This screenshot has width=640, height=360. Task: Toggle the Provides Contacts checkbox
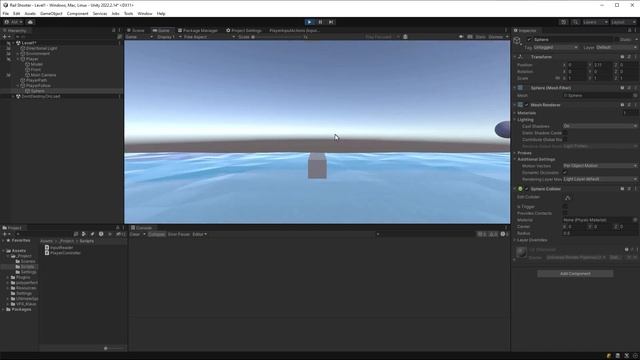pyautogui.click(x=565, y=213)
